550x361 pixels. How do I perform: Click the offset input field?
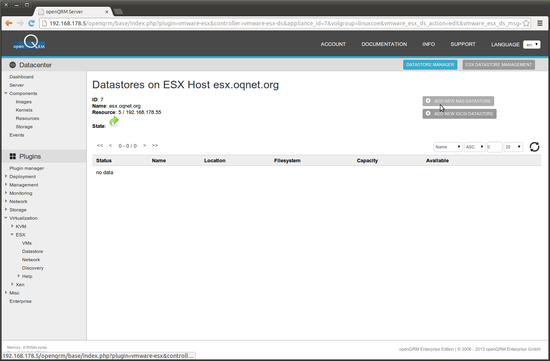[x=494, y=147]
